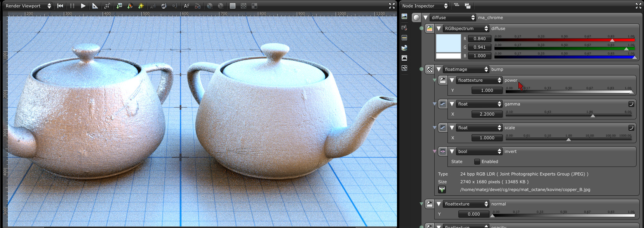Screen dimensions: 644x228
Task: Collapse the bump floatimage section
Action: [439, 69]
